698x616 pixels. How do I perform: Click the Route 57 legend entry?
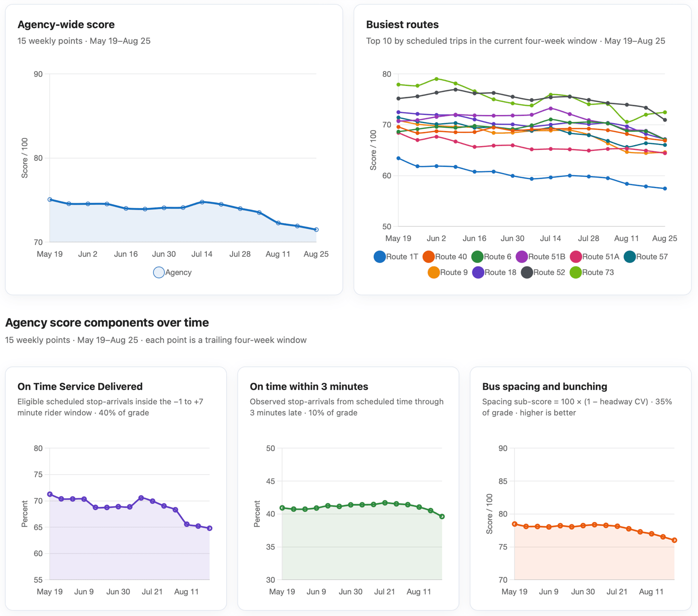tap(646, 257)
